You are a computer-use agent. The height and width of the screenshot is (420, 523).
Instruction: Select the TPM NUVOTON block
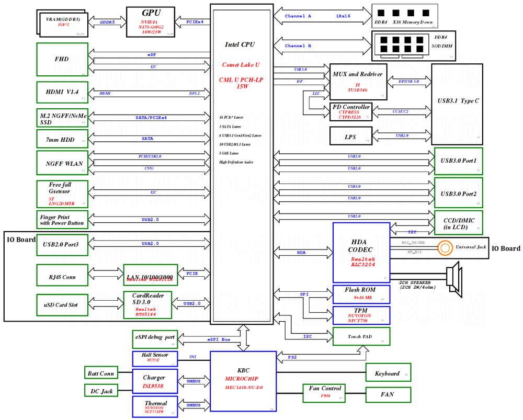[361, 315]
